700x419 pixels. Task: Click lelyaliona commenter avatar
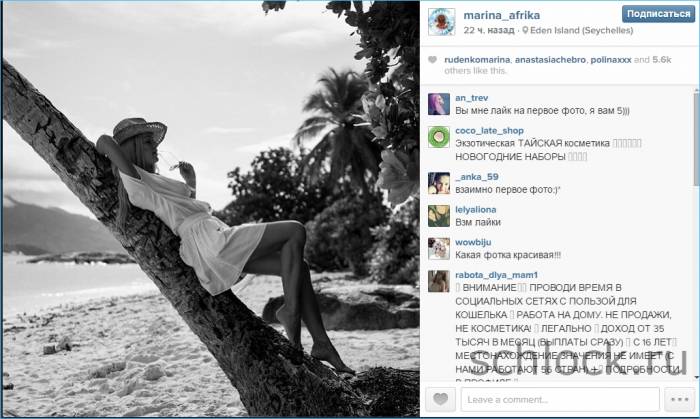pyautogui.click(x=439, y=216)
